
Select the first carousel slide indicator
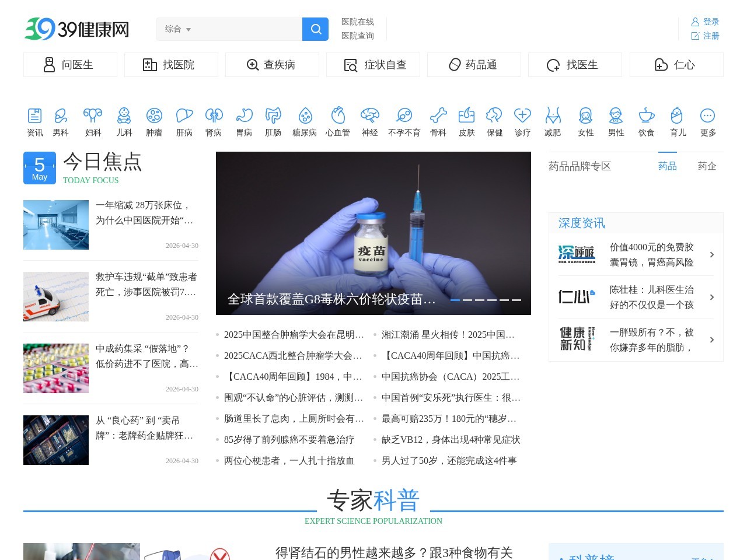[455, 300]
